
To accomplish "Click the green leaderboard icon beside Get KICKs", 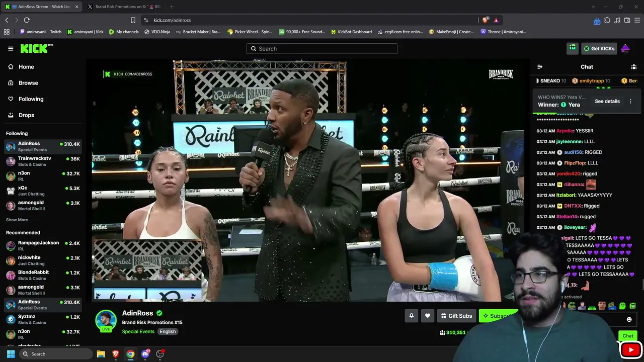I will coord(573,48).
